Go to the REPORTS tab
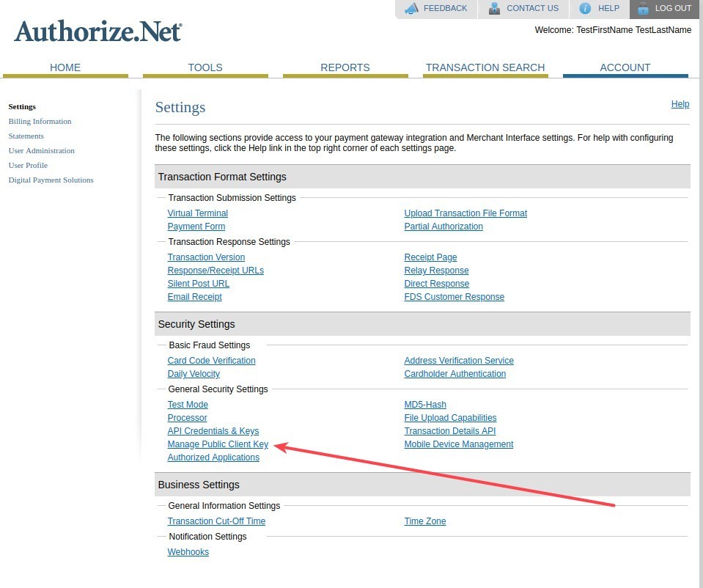Screen dimensions: 703x588 [x=345, y=67]
